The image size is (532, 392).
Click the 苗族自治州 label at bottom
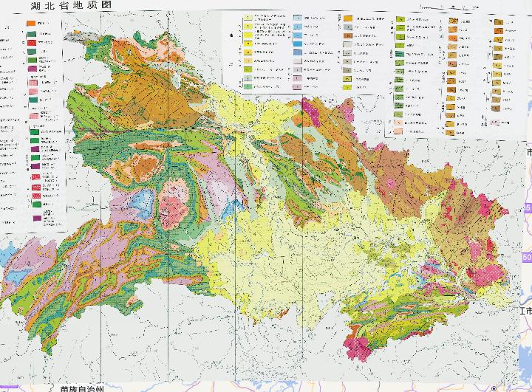tap(84, 388)
